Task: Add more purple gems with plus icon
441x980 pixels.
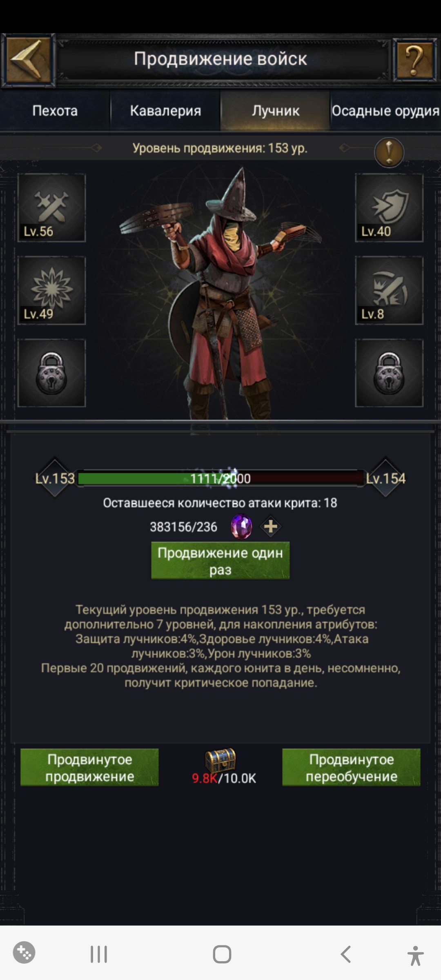Action: click(x=271, y=526)
